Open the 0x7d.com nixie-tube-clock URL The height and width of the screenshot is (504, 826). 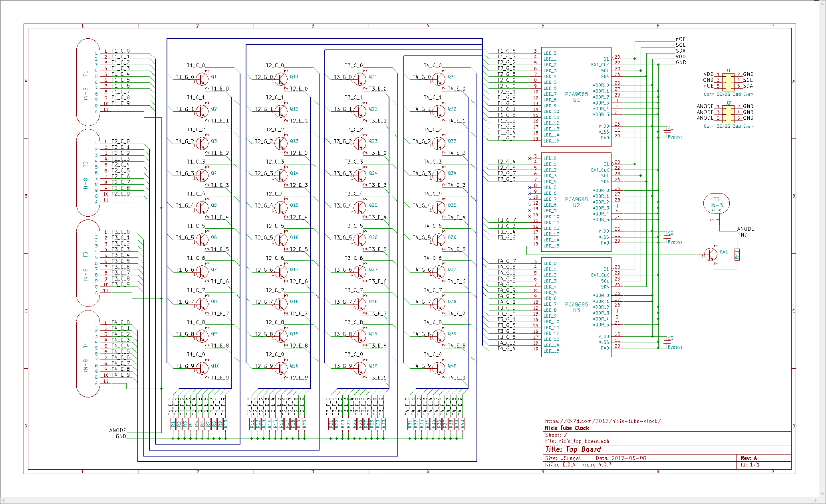tap(603, 421)
